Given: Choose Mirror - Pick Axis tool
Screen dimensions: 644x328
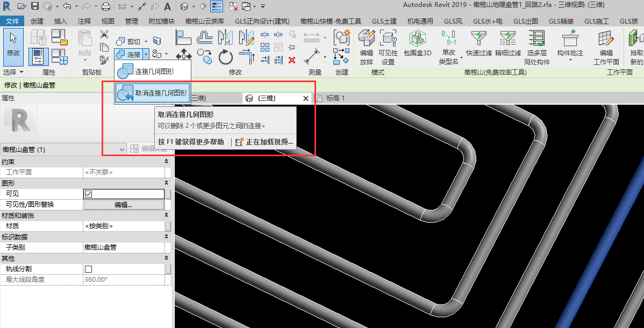Looking at the screenshot, I should [x=225, y=38].
